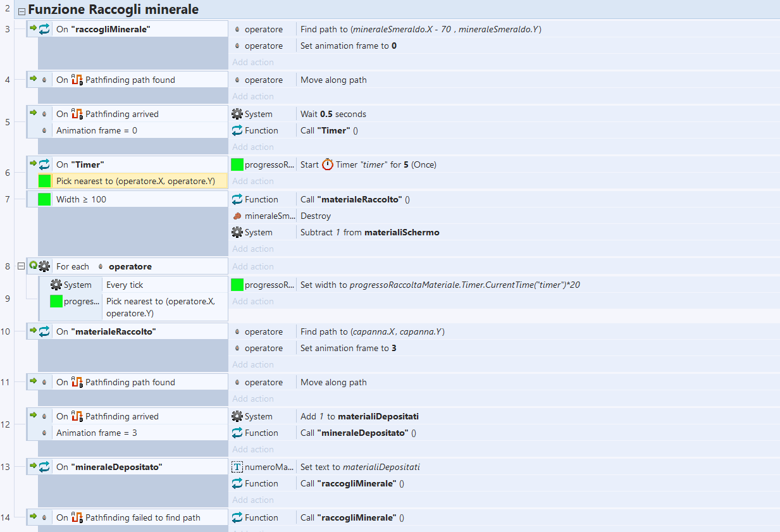Click event number 7 in the margin
The width and height of the screenshot is (780, 532).
point(8,199)
